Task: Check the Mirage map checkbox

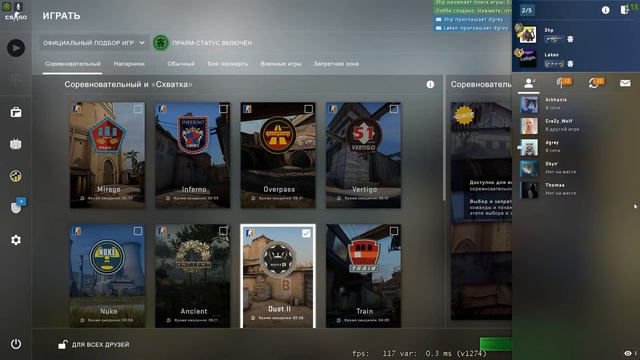Action: pos(138,109)
